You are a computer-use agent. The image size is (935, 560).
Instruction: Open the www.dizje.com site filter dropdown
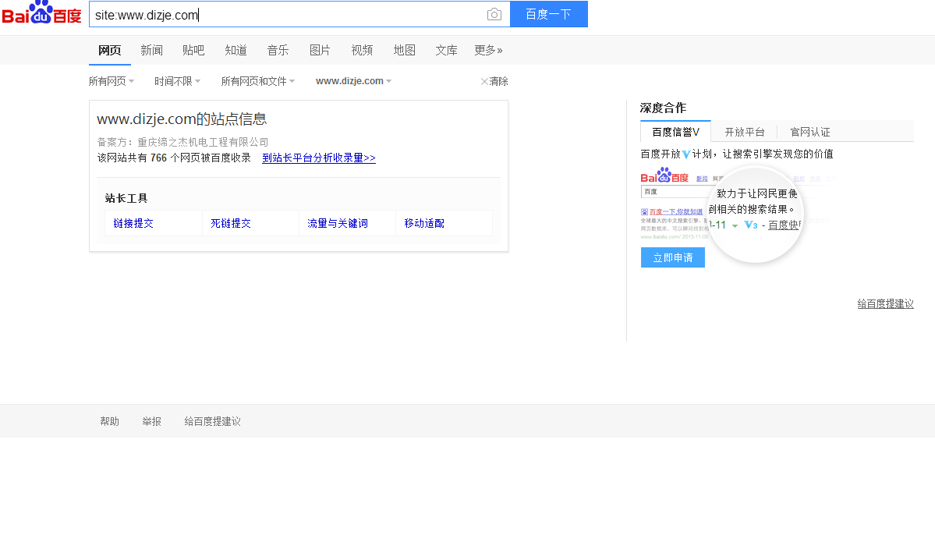coord(353,81)
